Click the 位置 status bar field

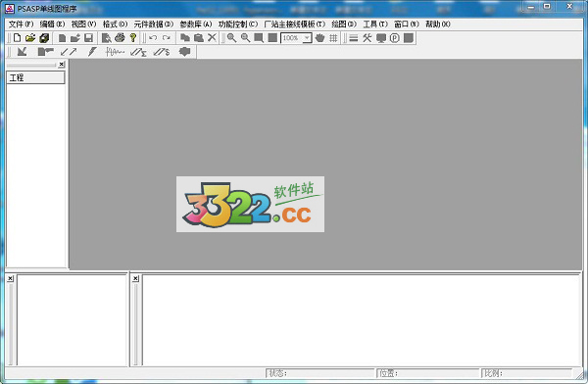pos(428,373)
